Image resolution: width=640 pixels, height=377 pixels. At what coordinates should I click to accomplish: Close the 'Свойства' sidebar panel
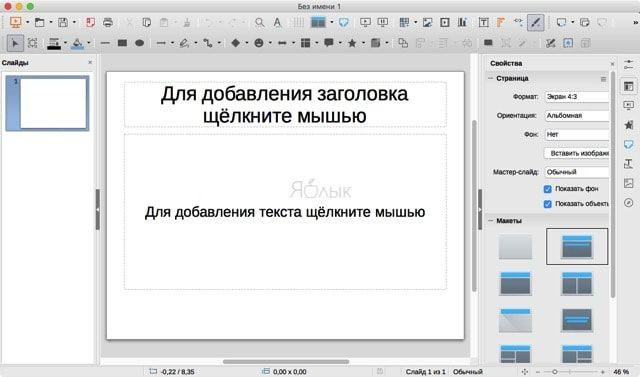(612, 64)
